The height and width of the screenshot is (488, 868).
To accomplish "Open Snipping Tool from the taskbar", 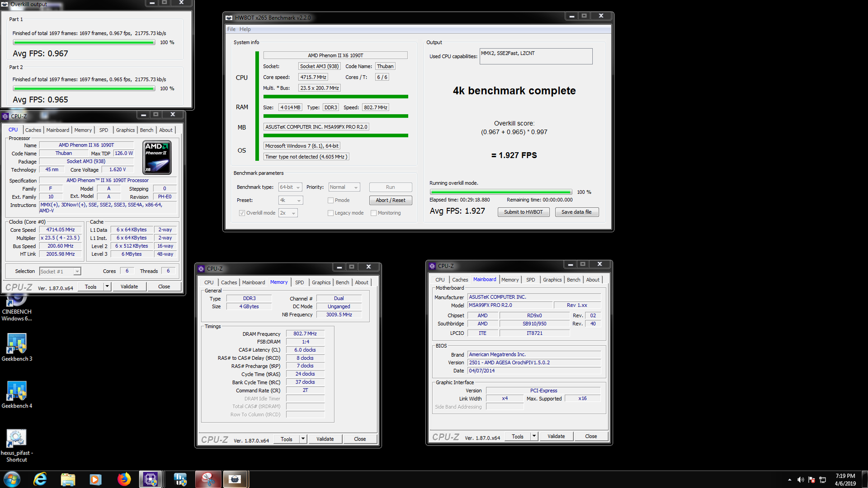I will (x=208, y=479).
